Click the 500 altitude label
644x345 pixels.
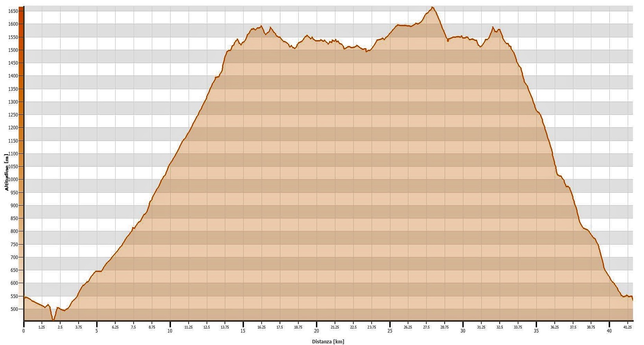pyautogui.click(x=14, y=309)
